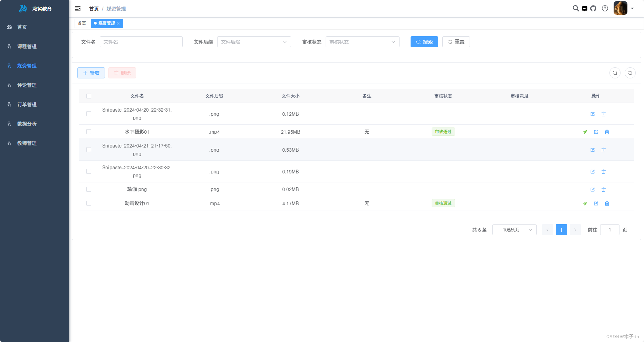The height and width of the screenshot is (342, 644).
Task: Edit the Snipaste_2024-04-21_21-17-50 row
Action: (x=593, y=150)
